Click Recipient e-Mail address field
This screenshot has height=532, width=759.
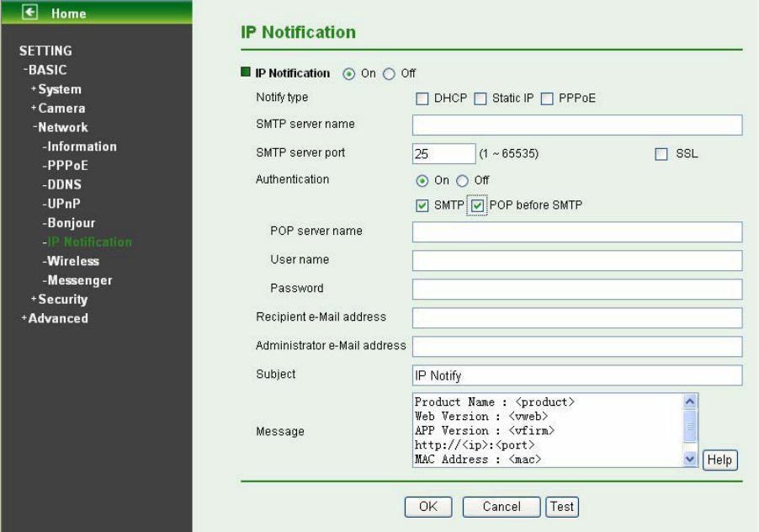click(x=577, y=317)
